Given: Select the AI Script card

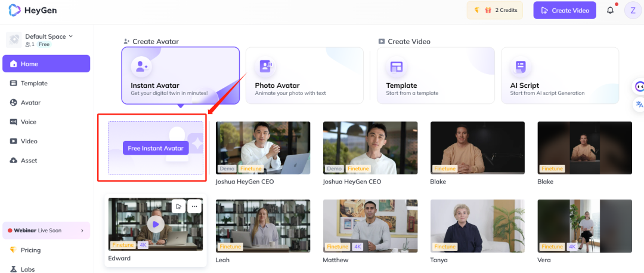Looking at the screenshot, I should tap(560, 75).
